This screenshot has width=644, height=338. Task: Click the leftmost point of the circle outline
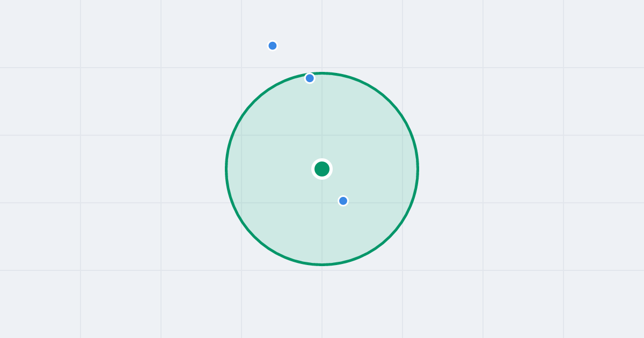tap(226, 169)
